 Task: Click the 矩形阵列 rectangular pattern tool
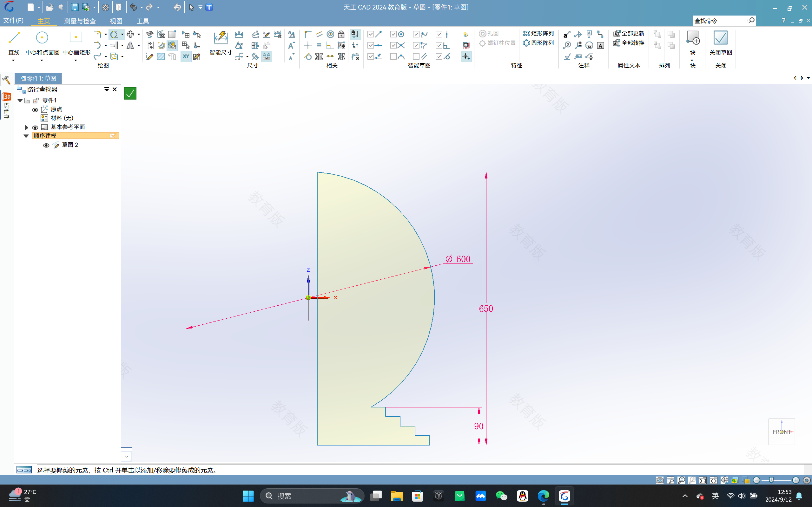[538, 33]
